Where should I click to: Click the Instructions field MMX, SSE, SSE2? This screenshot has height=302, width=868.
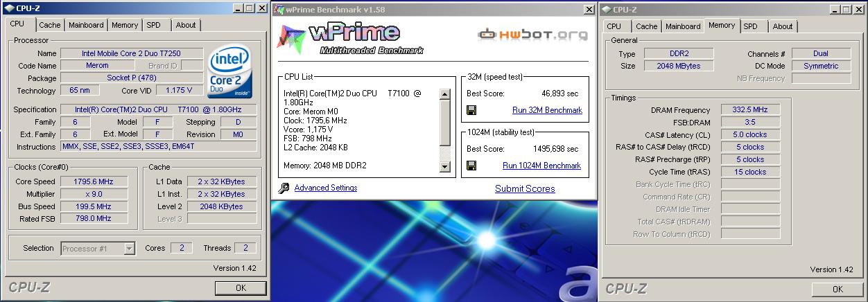(159, 147)
